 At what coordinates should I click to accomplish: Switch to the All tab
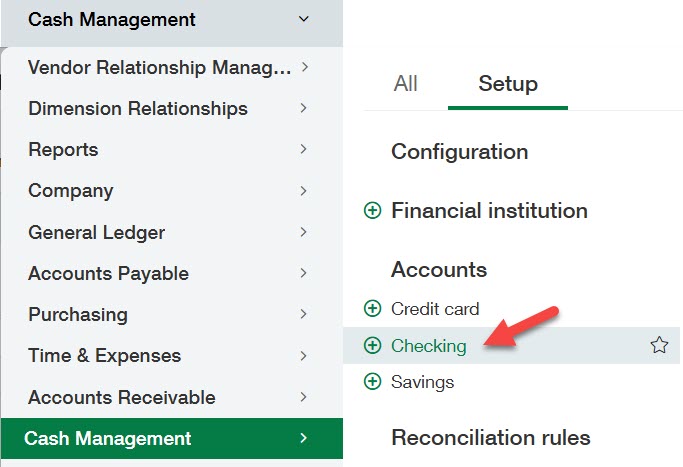405,84
